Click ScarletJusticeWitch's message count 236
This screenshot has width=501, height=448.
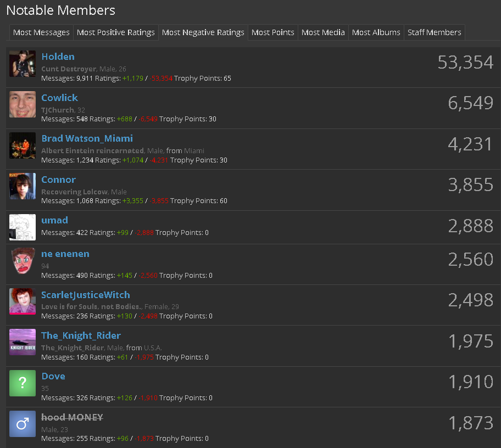point(82,316)
